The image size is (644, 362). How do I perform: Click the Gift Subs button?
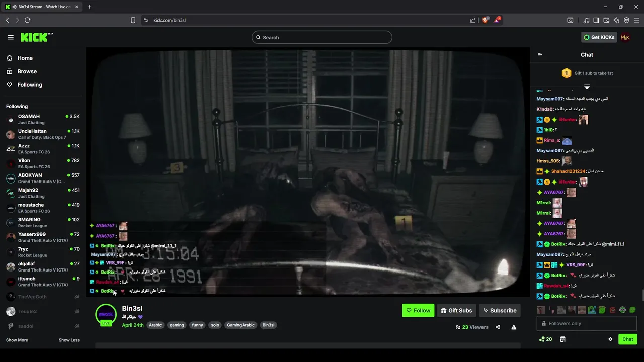tap(456, 311)
